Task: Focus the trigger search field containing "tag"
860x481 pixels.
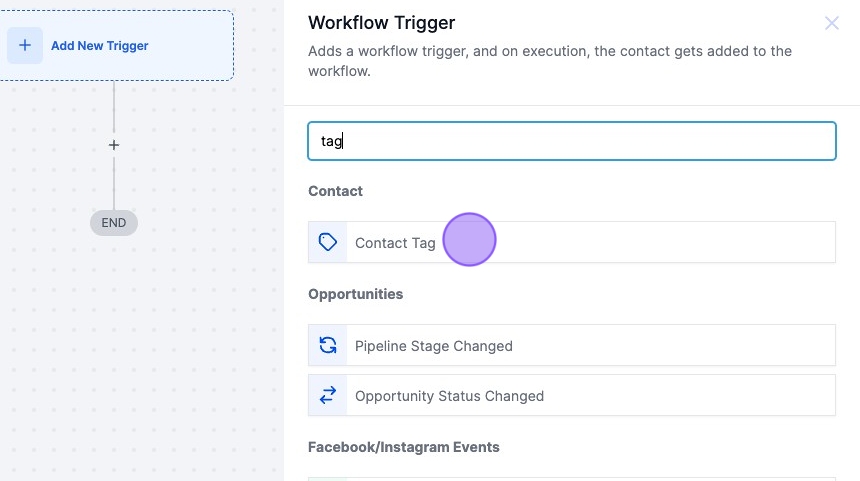Action: tap(571, 141)
